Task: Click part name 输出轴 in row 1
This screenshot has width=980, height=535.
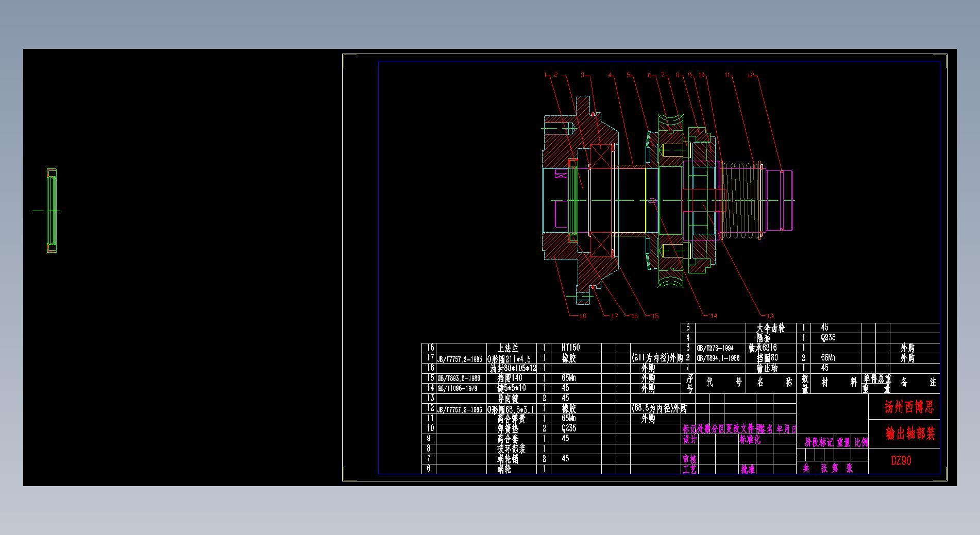Action: click(767, 368)
